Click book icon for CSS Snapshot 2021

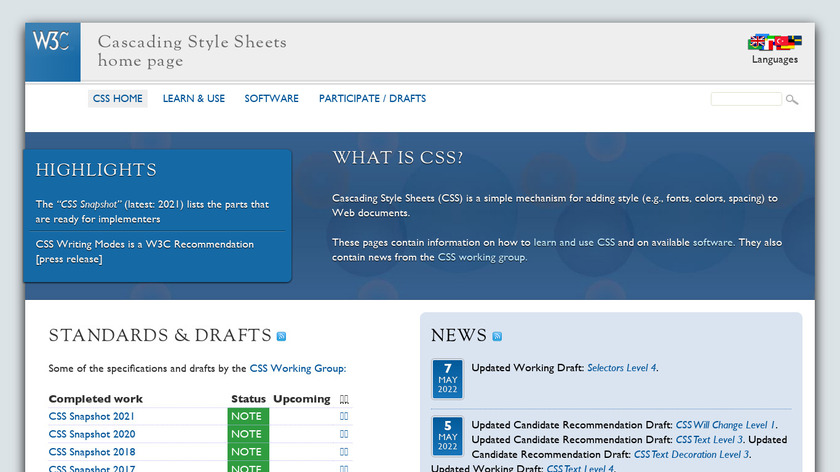tap(344, 416)
